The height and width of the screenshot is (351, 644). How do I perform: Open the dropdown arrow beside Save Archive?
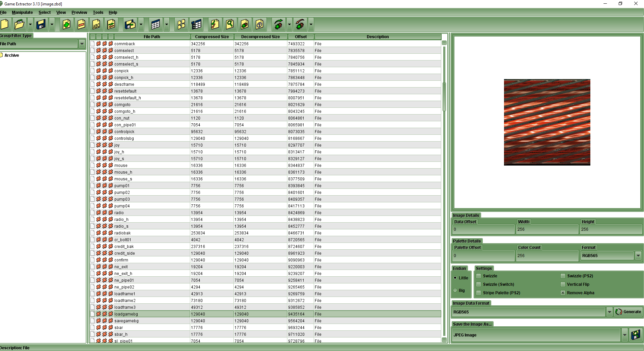point(52,24)
